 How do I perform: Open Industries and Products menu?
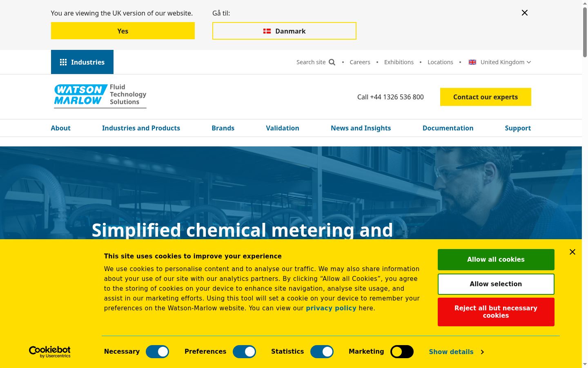point(141,128)
